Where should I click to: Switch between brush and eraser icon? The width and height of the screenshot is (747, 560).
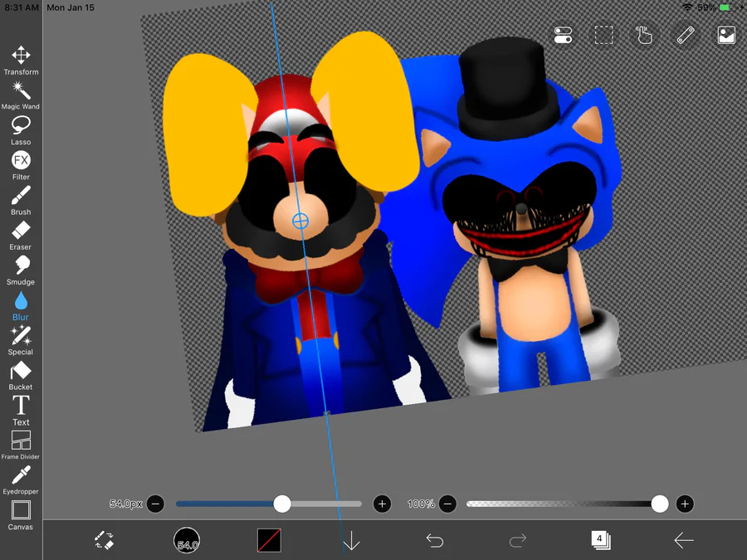point(104,540)
